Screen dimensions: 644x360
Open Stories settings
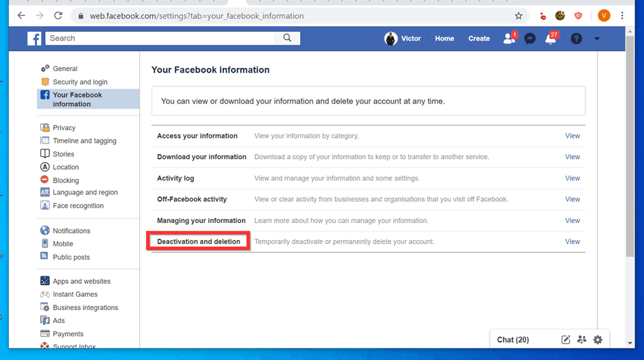(64, 154)
